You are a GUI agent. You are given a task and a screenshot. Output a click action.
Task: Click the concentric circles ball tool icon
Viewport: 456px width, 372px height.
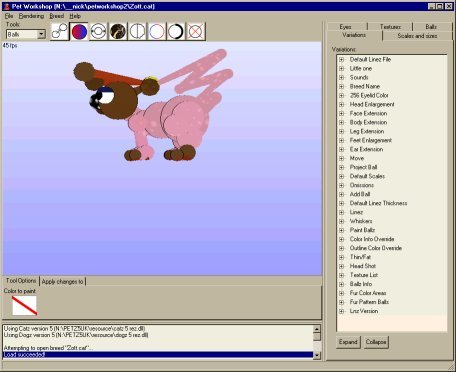pyautogui.click(x=98, y=32)
